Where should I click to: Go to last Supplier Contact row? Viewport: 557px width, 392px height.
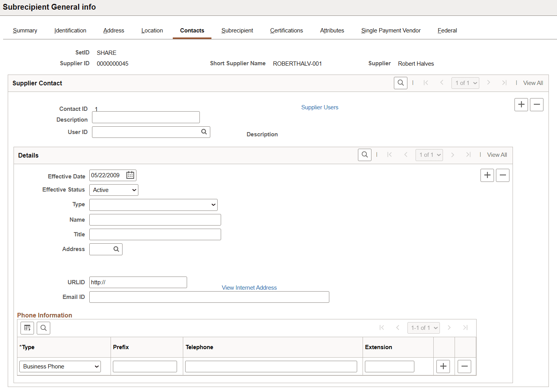(x=504, y=83)
